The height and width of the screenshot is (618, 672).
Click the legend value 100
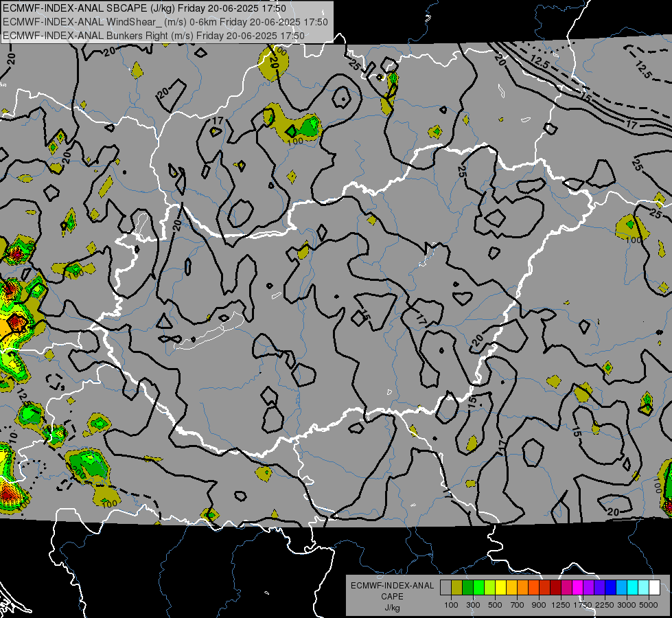point(451,605)
